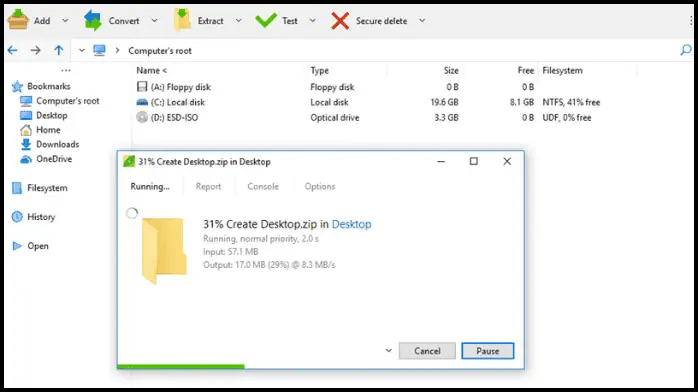Click the D: optical disc icon
Image resolution: width=698 pixels, height=392 pixels.
click(142, 117)
